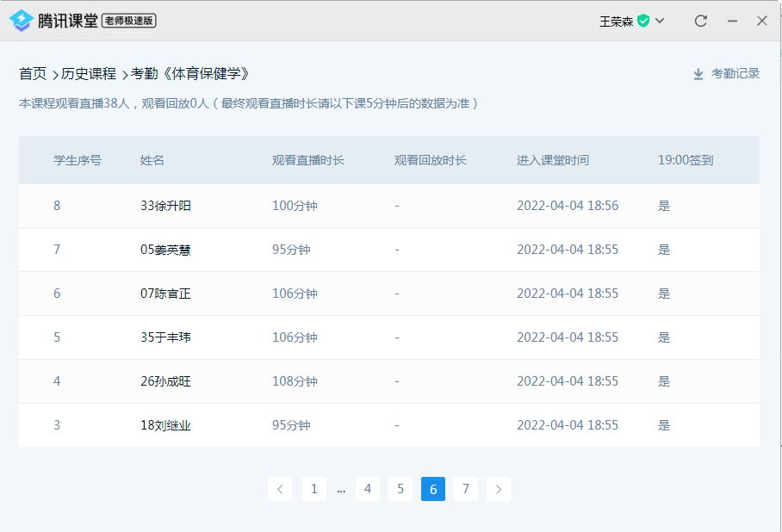This screenshot has height=532, width=782.
Task: Open 历史课程 in breadcrumb
Action: coord(88,74)
